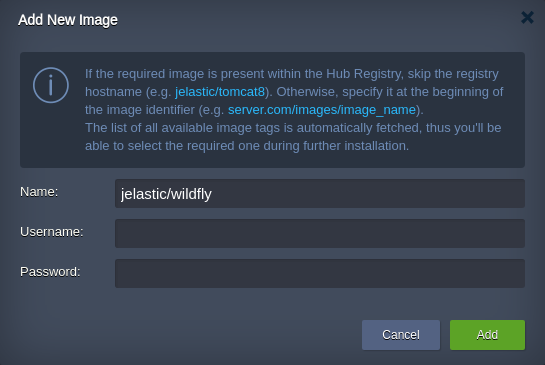Follow the server.com/images/image_name link
This screenshot has width=545, height=365.
322,110
